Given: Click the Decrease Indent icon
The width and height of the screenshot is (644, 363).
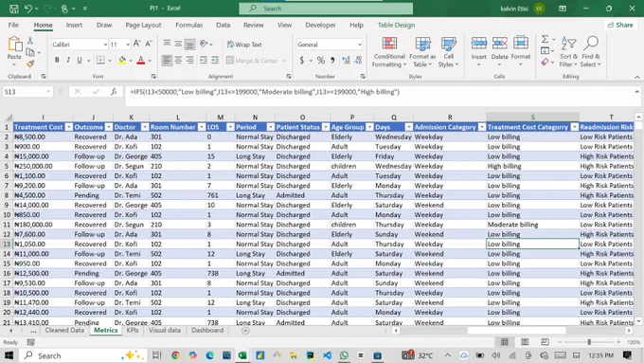Looking at the screenshot, I should coord(204,61).
